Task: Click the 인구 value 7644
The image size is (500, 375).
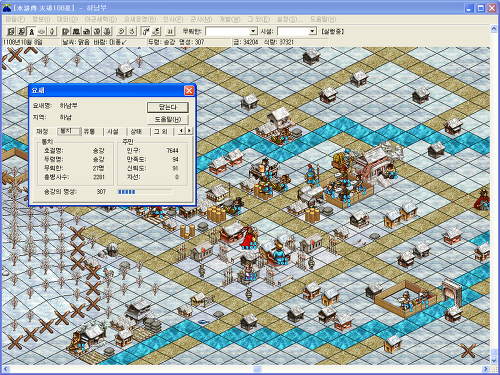Action: pyautogui.click(x=172, y=151)
